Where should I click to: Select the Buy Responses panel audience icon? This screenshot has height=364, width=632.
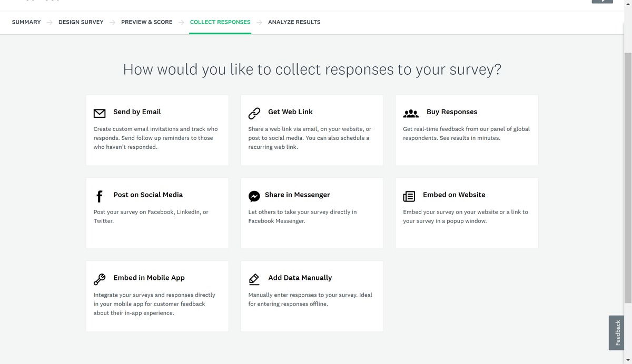[411, 113]
